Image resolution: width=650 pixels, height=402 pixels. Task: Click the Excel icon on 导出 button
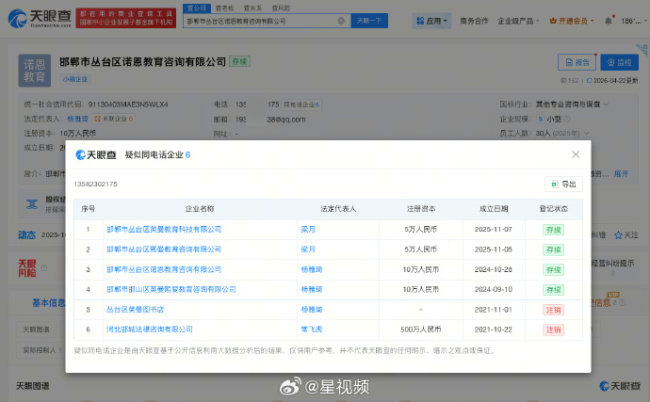(x=554, y=184)
